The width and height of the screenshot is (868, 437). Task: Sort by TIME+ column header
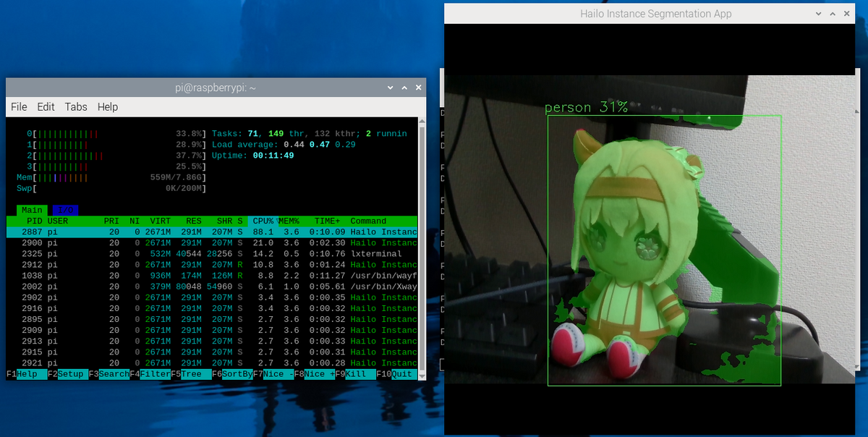coord(328,221)
